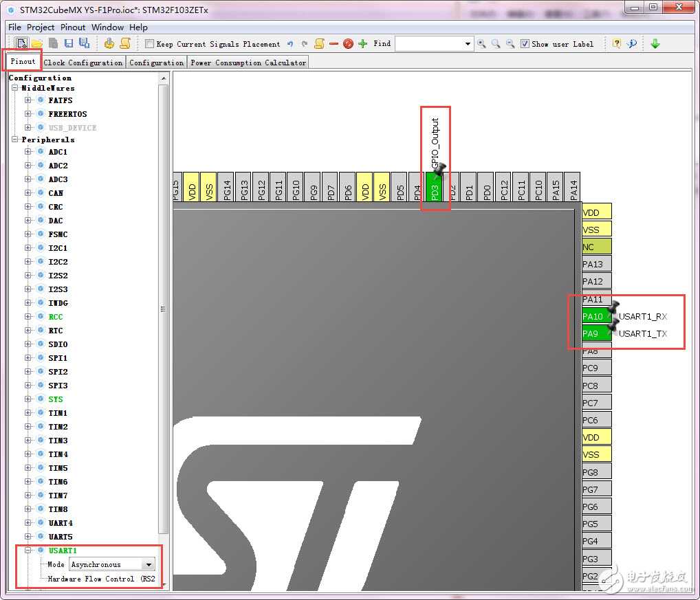700x600 pixels.
Task: Expand the RCC peripheral node
Action: tap(28, 317)
